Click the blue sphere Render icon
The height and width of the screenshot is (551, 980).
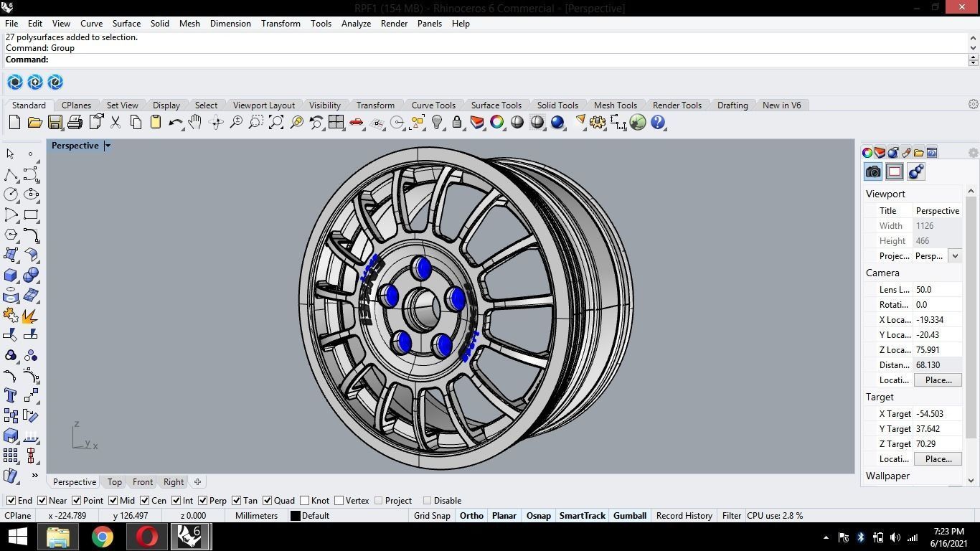[x=557, y=123]
